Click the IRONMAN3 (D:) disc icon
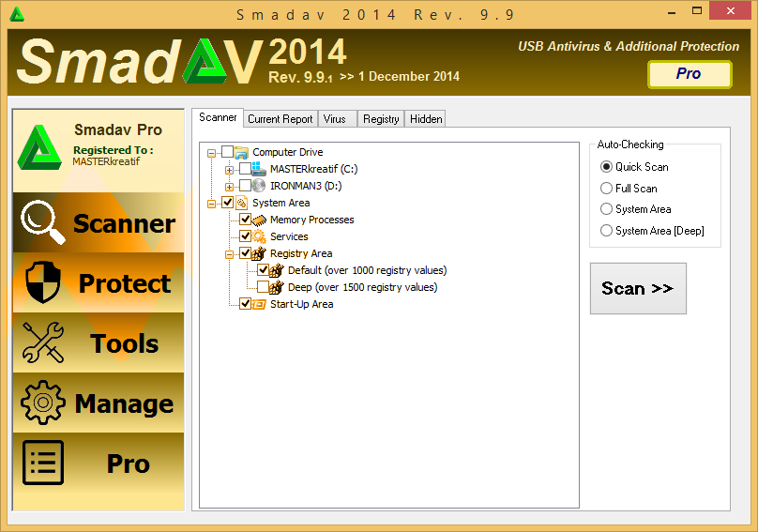The width and height of the screenshot is (758, 532). pyautogui.click(x=259, y=186)
